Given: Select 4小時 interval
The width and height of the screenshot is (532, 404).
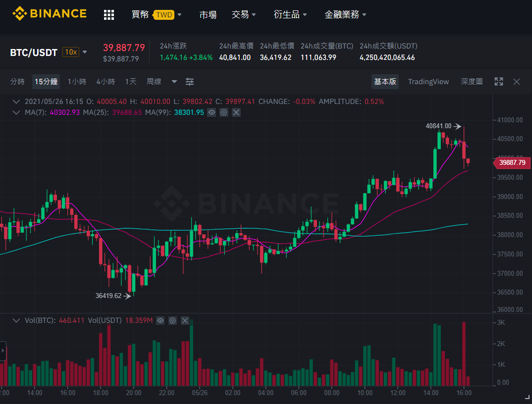Looking at the screenshot, I should point(106,82).
